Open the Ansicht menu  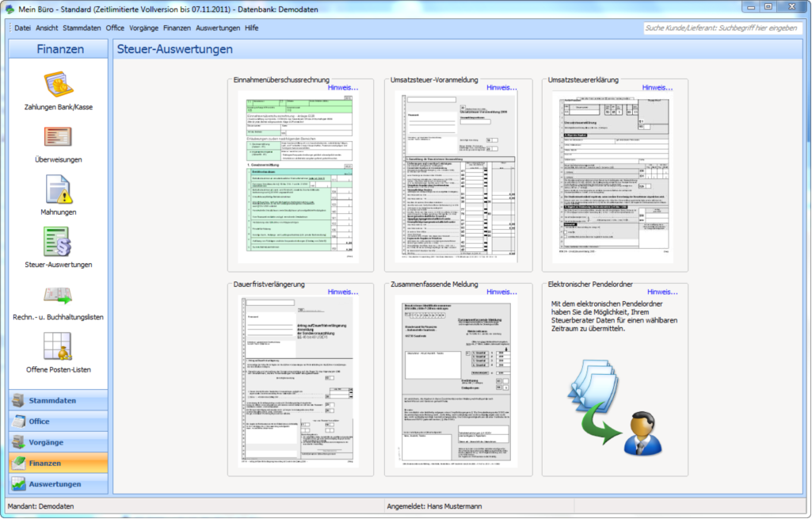coord(45,27)
